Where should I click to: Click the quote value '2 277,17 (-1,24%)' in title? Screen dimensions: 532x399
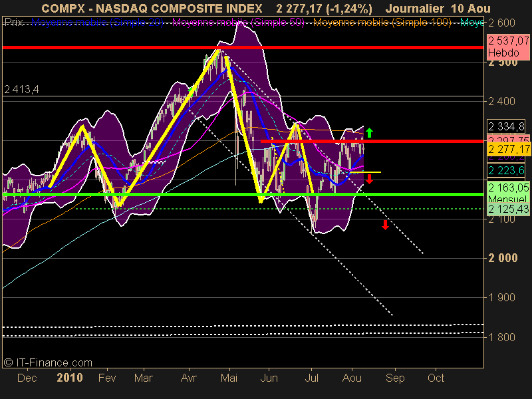pos(324,9)
